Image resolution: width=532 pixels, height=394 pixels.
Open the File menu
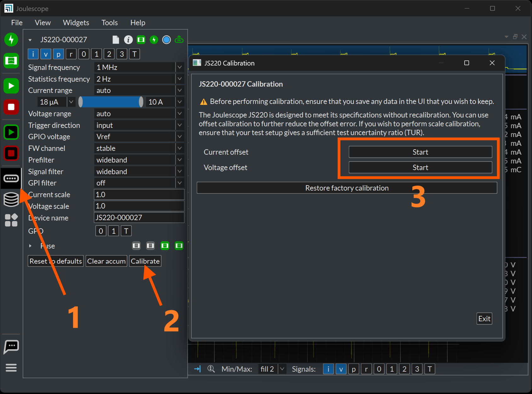click(x=17, y=23)
